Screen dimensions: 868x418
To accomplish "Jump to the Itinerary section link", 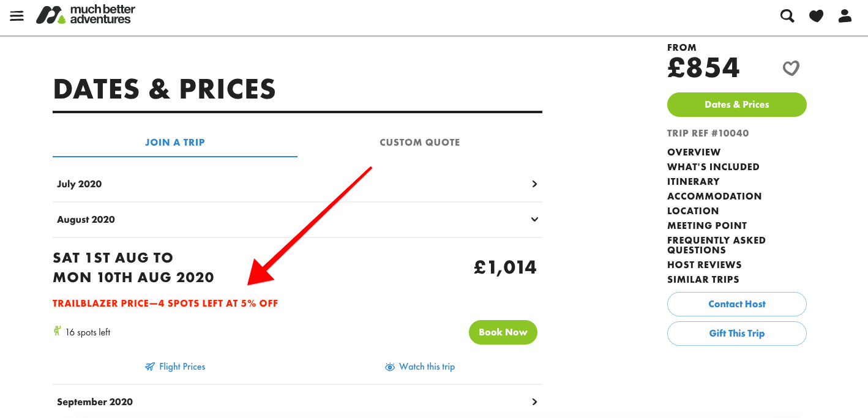I will tap(693, 181).
